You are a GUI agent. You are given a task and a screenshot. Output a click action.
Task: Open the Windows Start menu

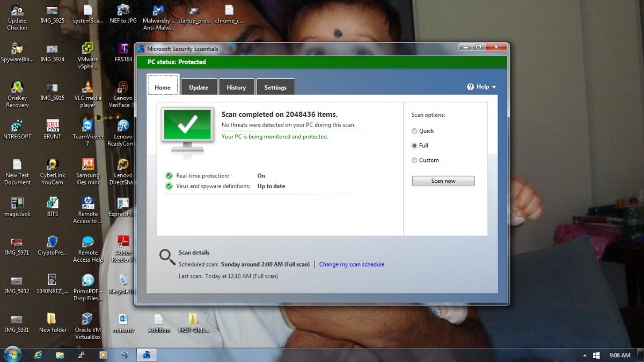(12, 354)
